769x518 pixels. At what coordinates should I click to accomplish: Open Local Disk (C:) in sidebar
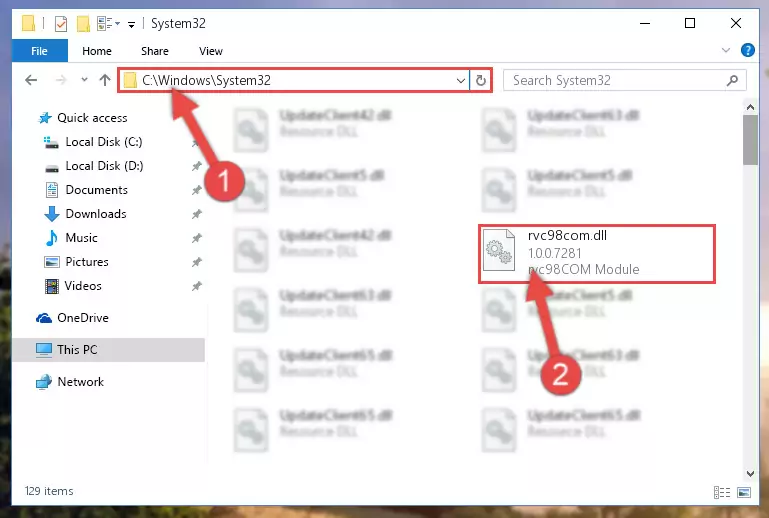[103, 142]
